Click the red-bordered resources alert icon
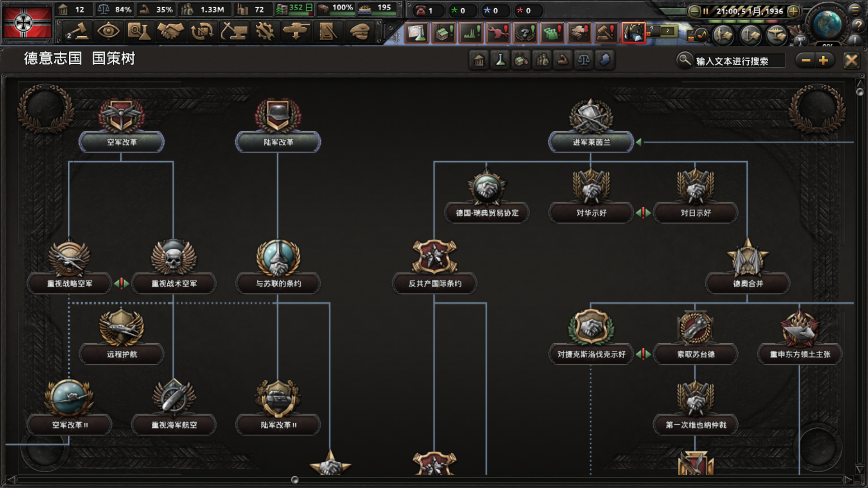 click(633, 33)
